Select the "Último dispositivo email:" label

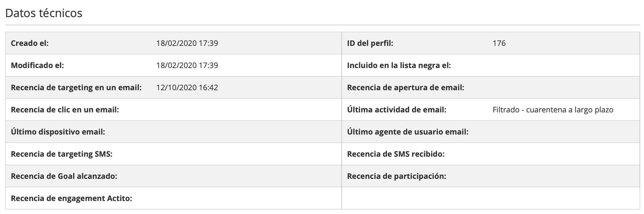click(58, 132)
